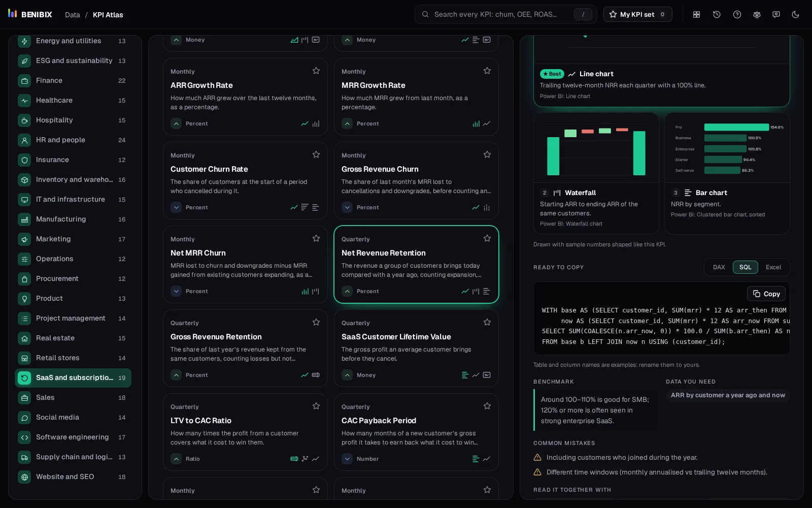Click the balance scales compare icon
The width and height of the screenshot is (812, 508).
point(757,15)
